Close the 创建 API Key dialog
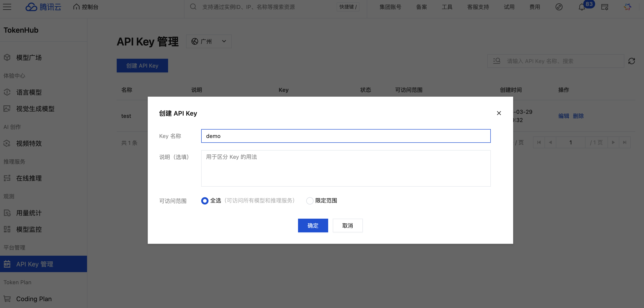 click(499, 113)
